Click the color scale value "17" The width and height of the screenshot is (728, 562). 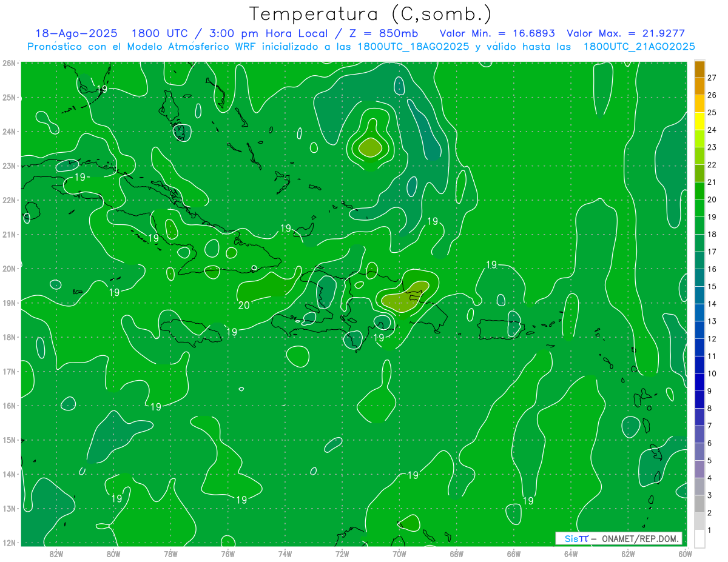click(712, 252)
